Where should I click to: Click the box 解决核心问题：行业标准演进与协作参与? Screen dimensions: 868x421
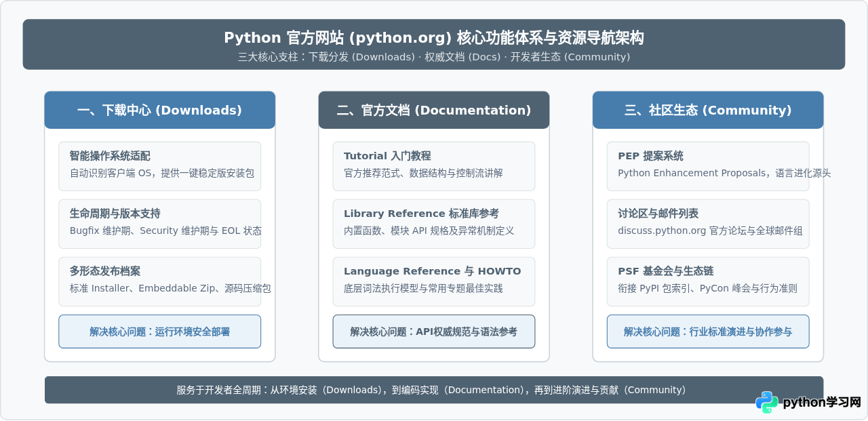[708, 332]
